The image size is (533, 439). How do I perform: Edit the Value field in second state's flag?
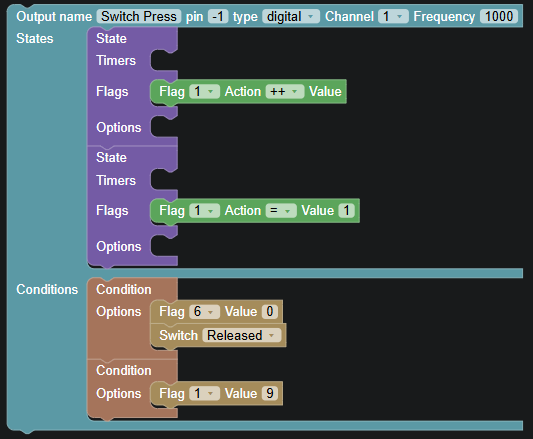point(346,210)
